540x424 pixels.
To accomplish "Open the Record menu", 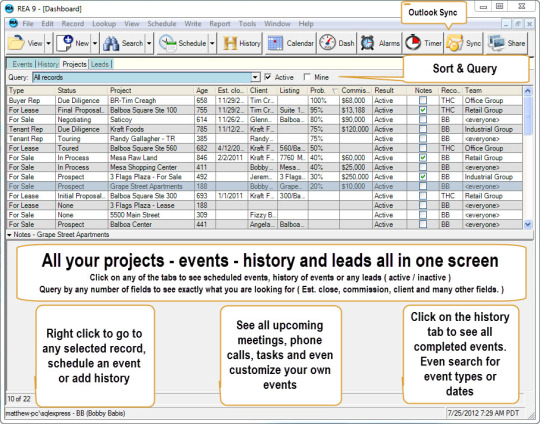I will pyautogui.click(x=73, y=24).
